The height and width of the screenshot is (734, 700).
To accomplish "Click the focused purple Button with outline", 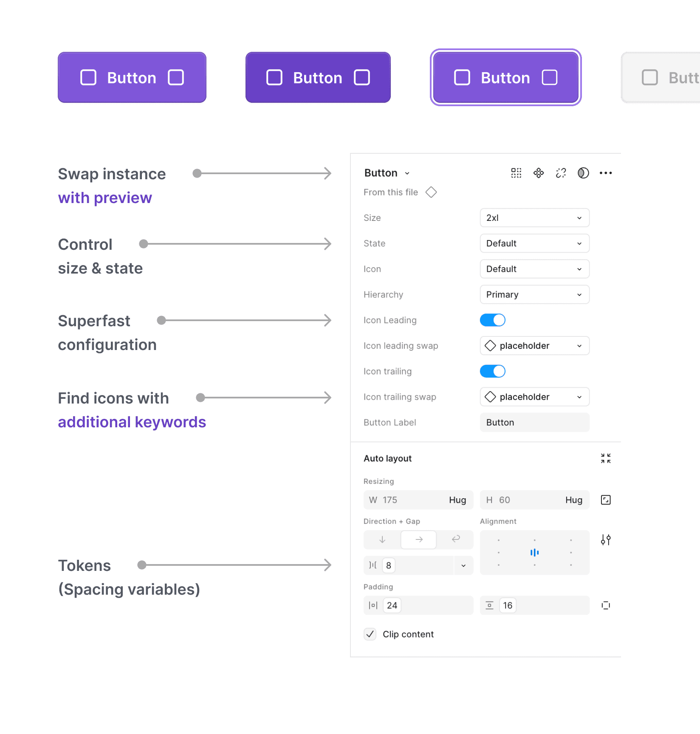I will click(x=506, y=77).
